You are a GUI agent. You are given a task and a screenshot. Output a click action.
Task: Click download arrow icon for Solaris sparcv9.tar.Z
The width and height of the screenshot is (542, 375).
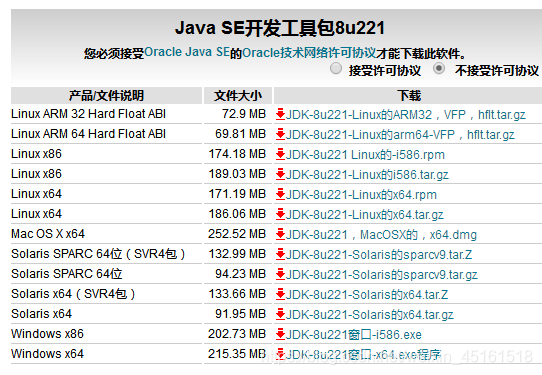280,254
